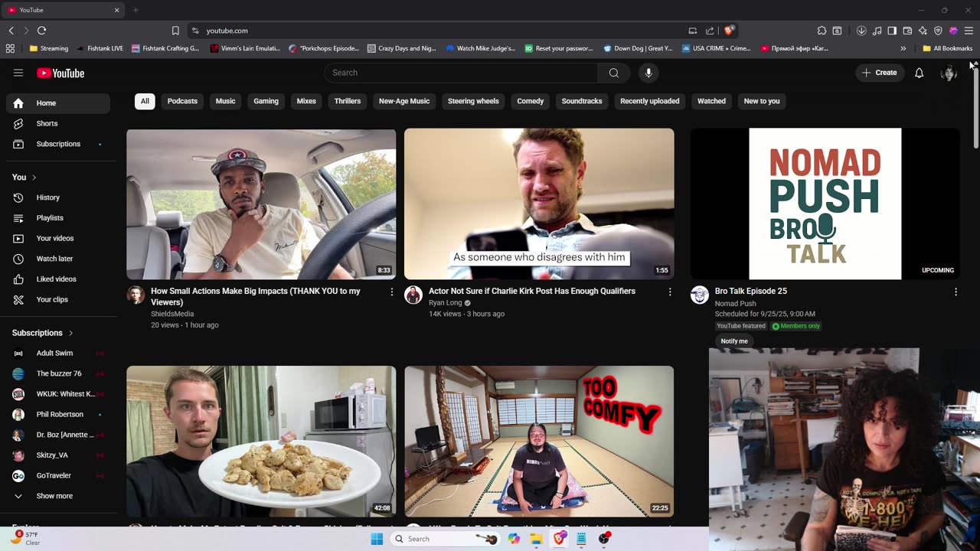
Task: Select the Podcasts filter chip
Action: click(182, 101)
